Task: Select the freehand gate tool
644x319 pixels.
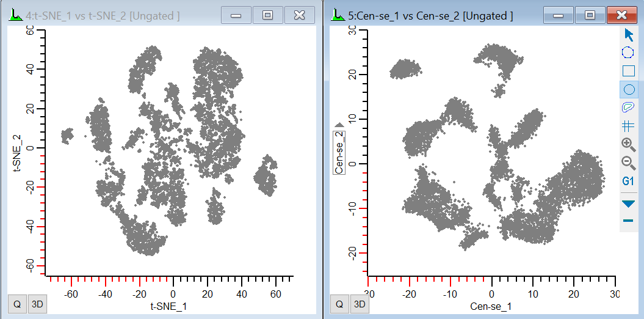Action: [x=629, y=108]
